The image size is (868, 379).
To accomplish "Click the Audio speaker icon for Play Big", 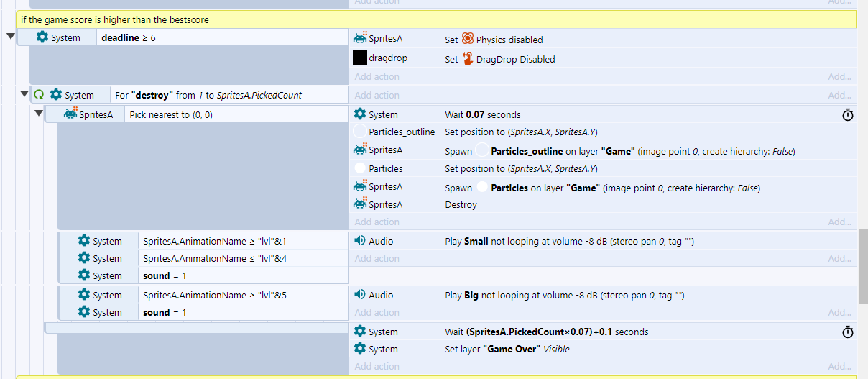I will pos(360,295).
